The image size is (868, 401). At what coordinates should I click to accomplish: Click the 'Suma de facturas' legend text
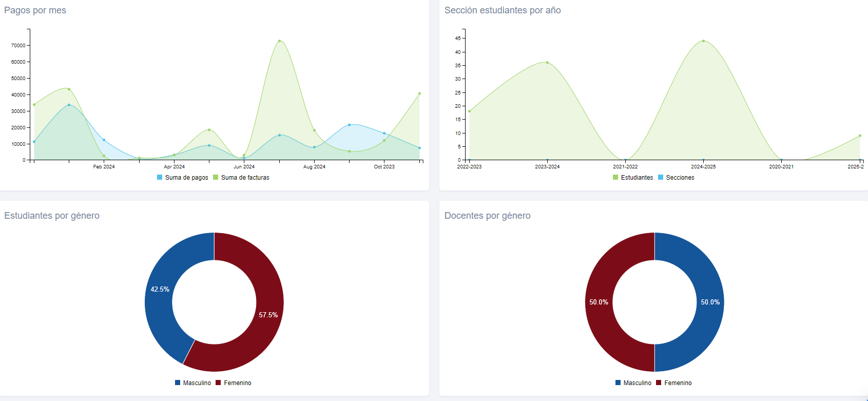tap(245, 178)
